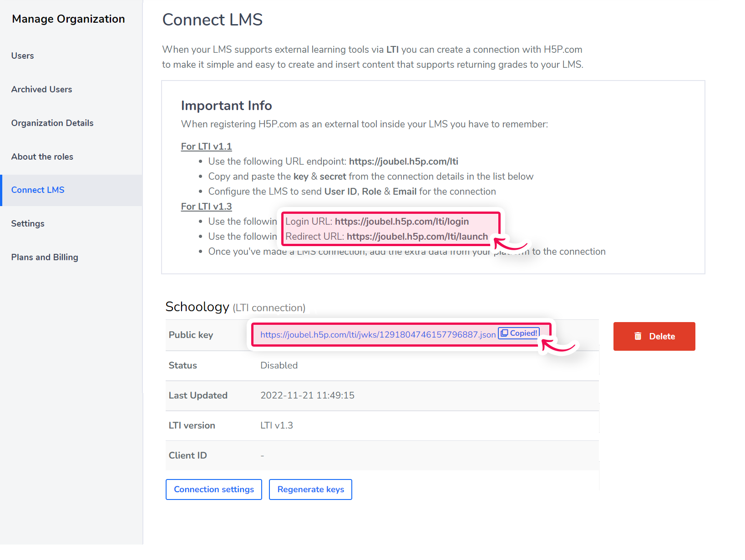
Task: Click the trash icon on the Delete button
Action: [638, 336]
